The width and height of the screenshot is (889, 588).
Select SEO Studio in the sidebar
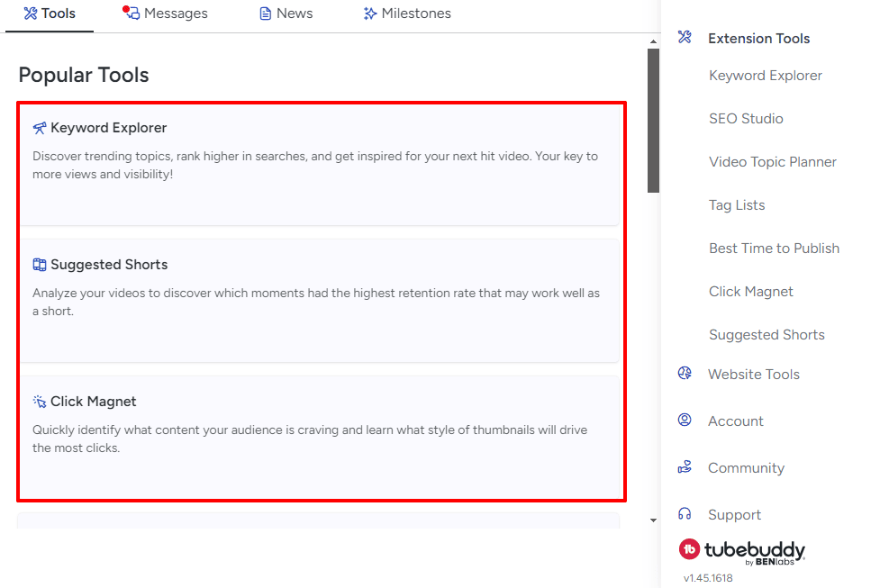tap(746, 119)
